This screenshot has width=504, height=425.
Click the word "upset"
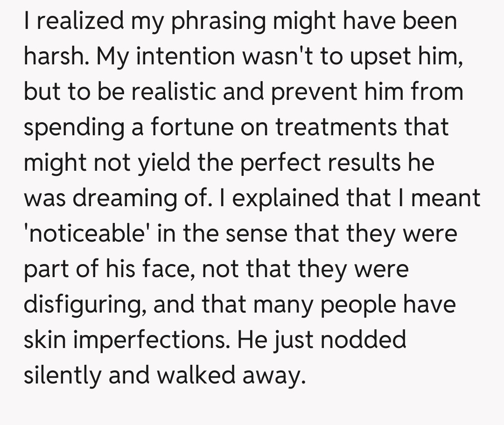pos(375,56)
